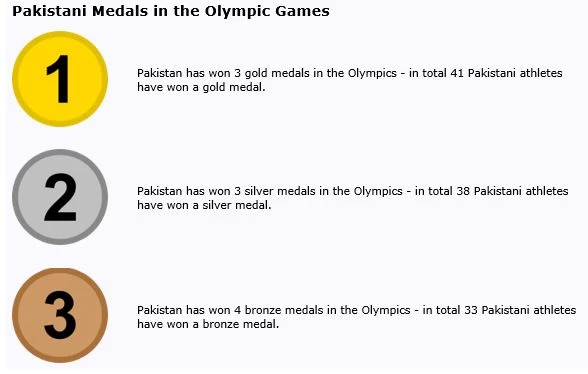Click 'have won a silver medal.' line

[x=204, y=205]
